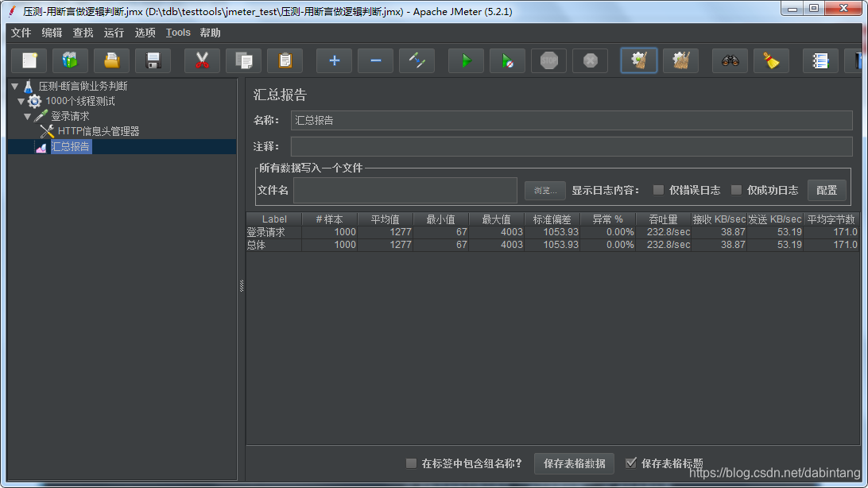Click the 最大值 column header

(496, 219)
